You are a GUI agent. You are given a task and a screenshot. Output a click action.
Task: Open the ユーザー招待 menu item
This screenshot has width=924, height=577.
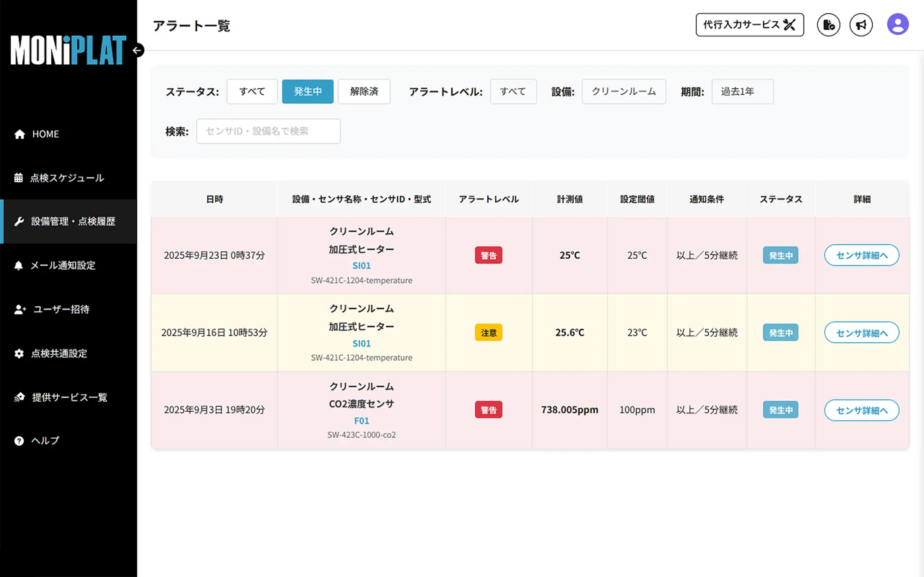(61, 310)
